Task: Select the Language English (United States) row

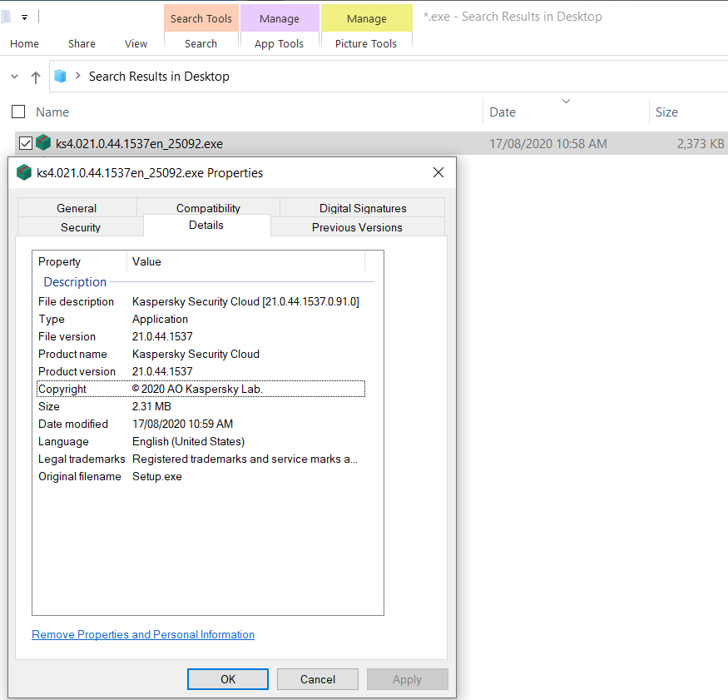Action: coord(201,441)
